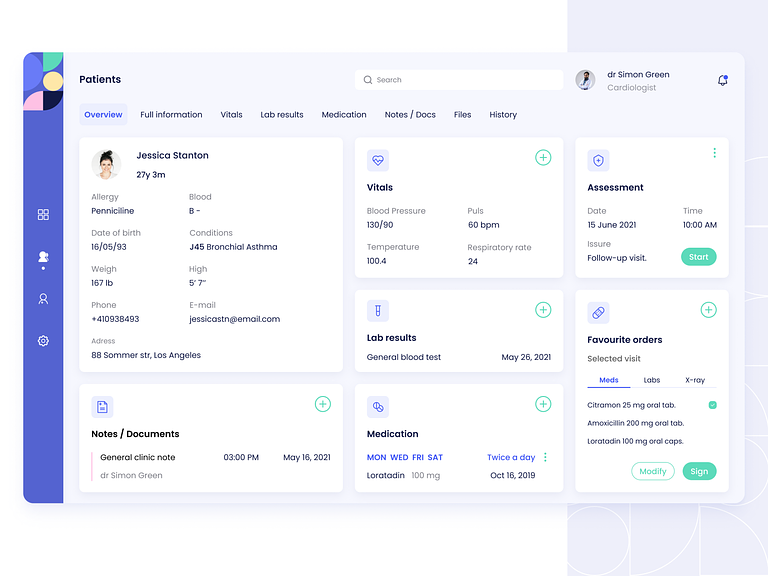Click the search magnifier icon

click(368, 80)
